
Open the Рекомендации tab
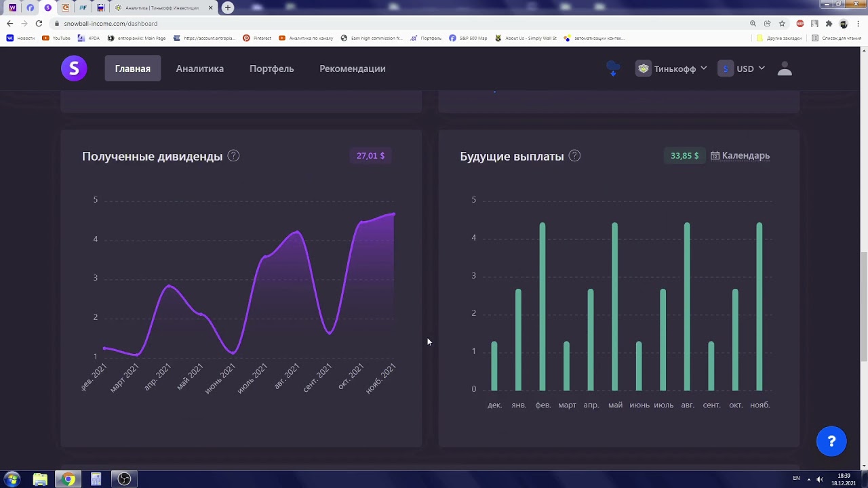353,68
